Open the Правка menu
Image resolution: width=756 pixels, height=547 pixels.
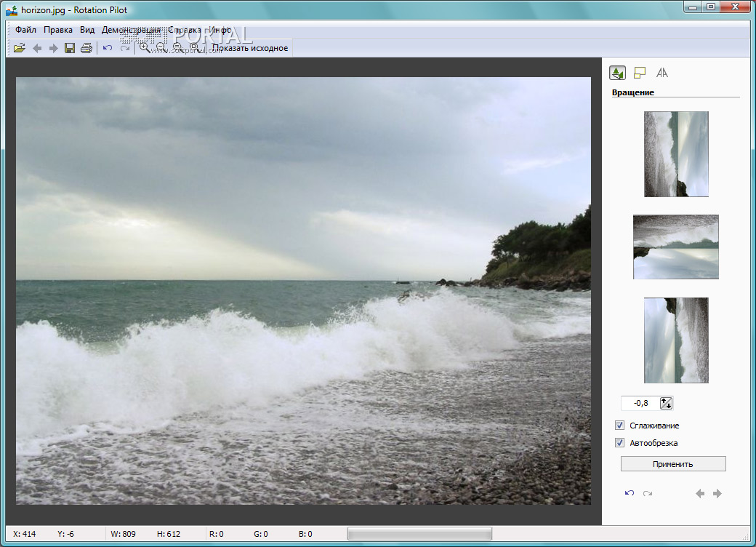click(58, 30)
